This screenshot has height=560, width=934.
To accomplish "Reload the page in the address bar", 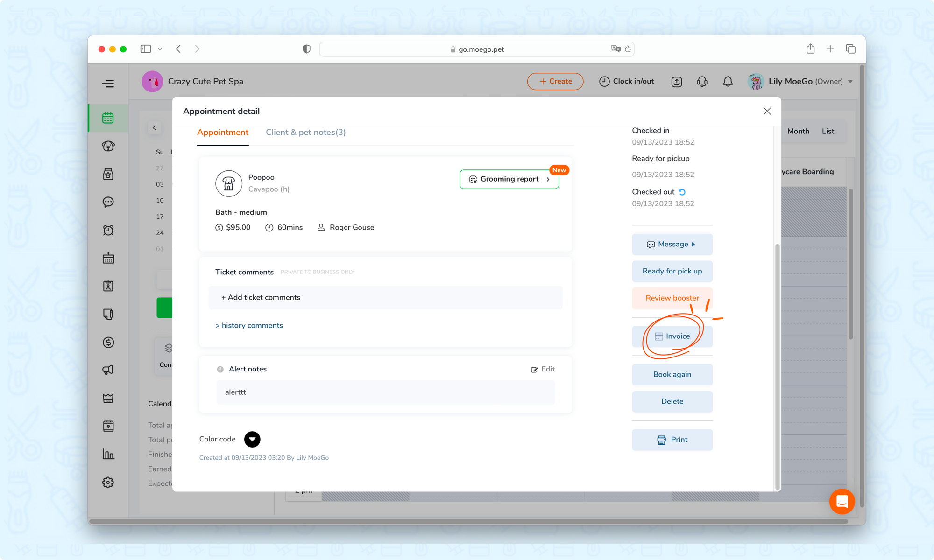I will pyautogui.click(x=628, y=49).
